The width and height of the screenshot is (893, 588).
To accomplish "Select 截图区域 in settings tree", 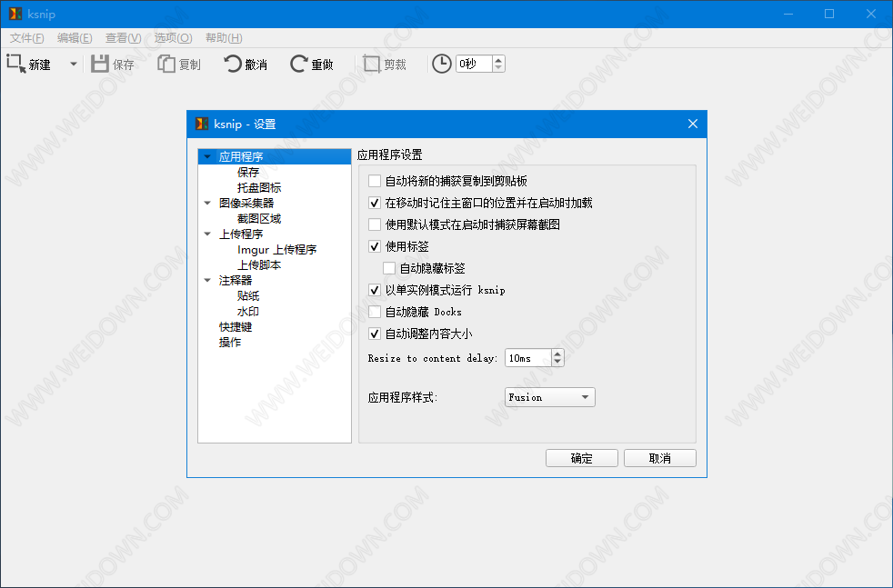I will pyautogui.click(x=259, y=219).
